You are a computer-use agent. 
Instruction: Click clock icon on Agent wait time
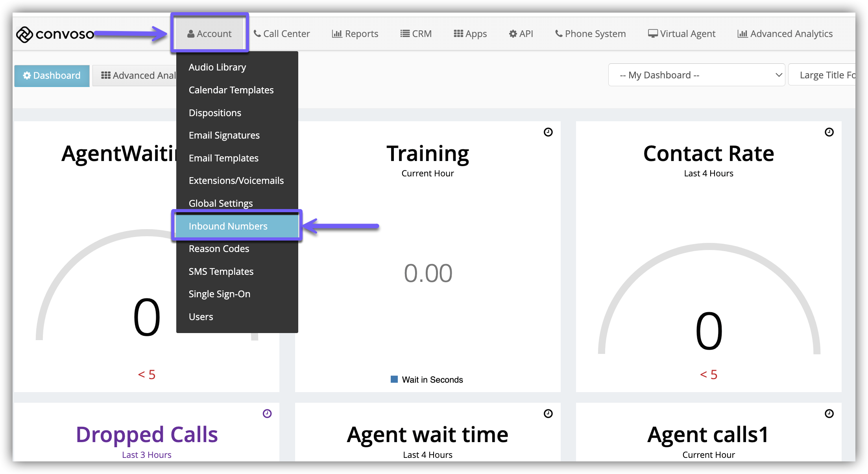548,413
